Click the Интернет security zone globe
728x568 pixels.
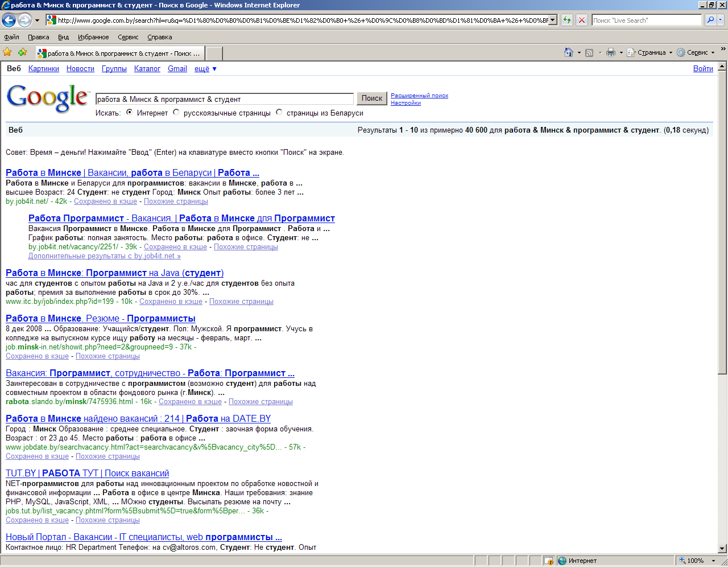[562, 561]
